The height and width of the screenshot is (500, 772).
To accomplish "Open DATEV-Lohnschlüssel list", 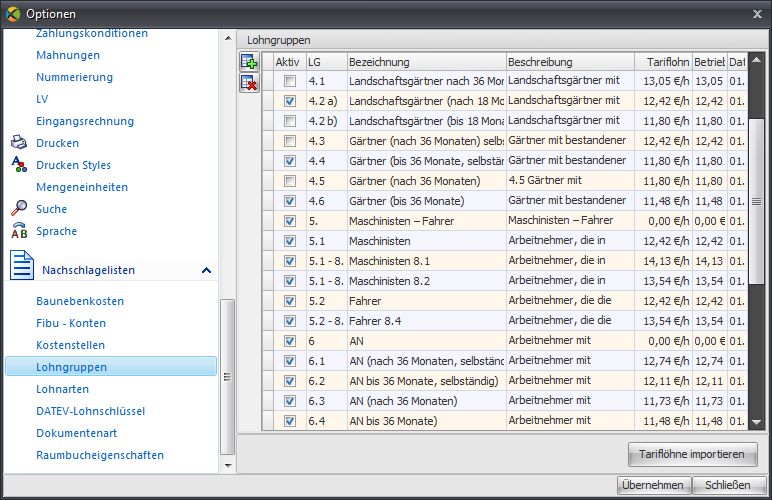I will (91, 411).
